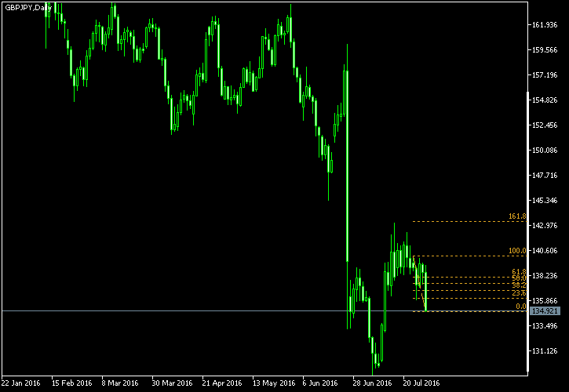Viewport: 569px width, 392px height.
Task: Click the 154.826 price axis value
Action: 545,100
